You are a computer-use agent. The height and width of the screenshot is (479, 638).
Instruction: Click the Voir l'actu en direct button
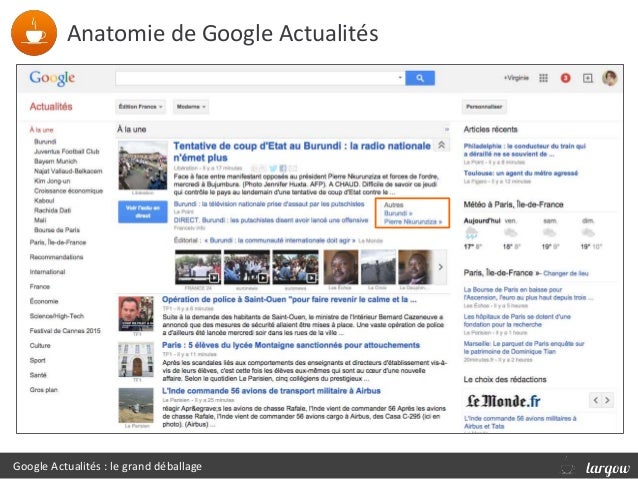(x=143, y=212)
